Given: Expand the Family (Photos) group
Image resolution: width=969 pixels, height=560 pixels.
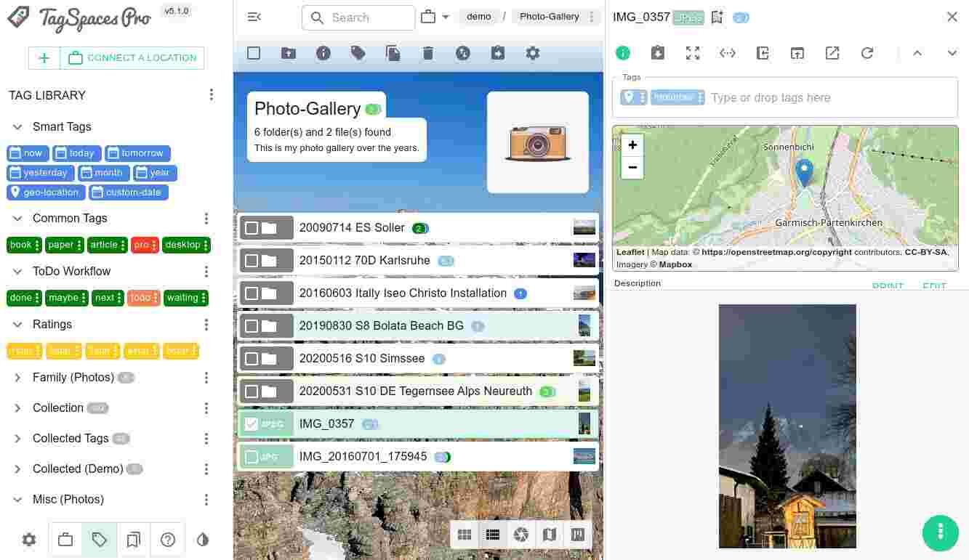Looking at the screenshot, I should pos(17,378).
